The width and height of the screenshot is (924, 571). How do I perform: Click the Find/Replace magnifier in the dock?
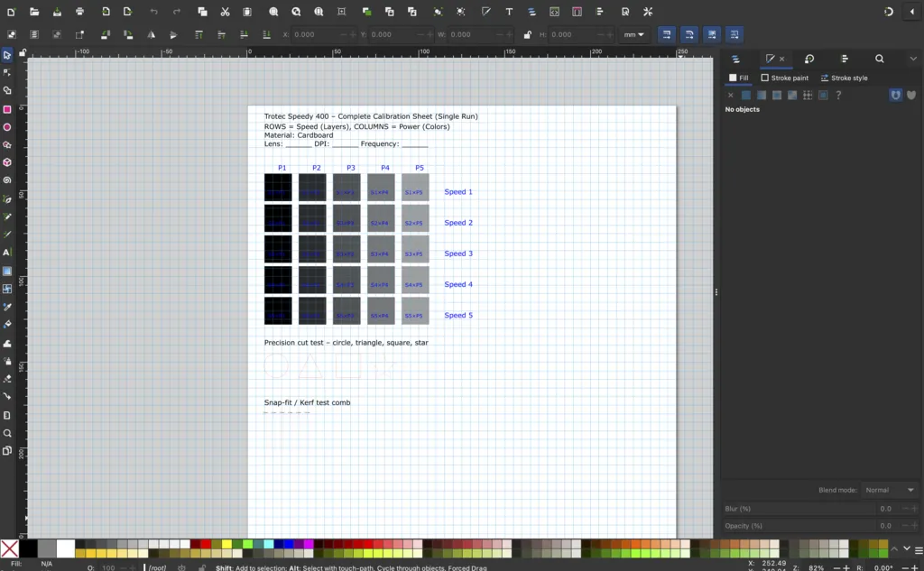point(880,59)
